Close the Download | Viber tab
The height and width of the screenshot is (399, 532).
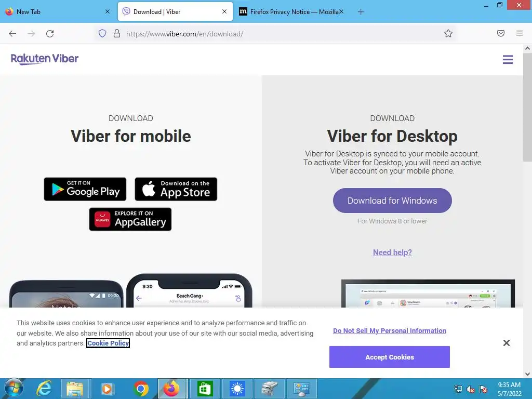point(224,11)
